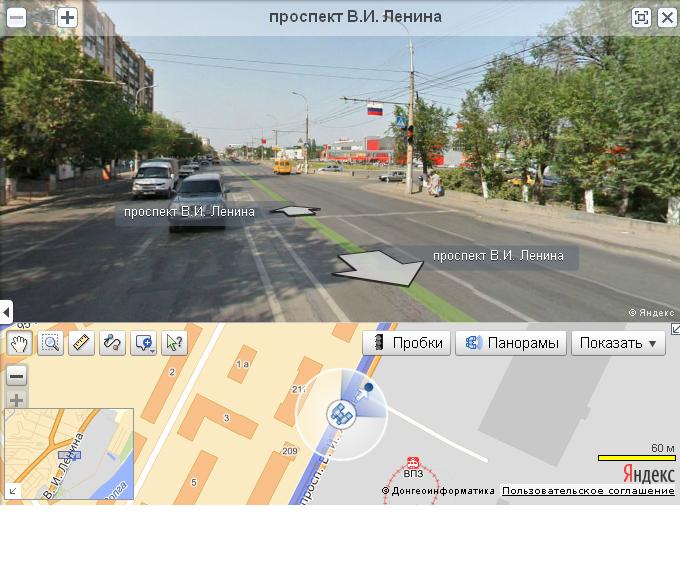Viewport: 680px width, 583px height.
Task: Open the Показать dropdown menu
Action: [x=618, y=343]
